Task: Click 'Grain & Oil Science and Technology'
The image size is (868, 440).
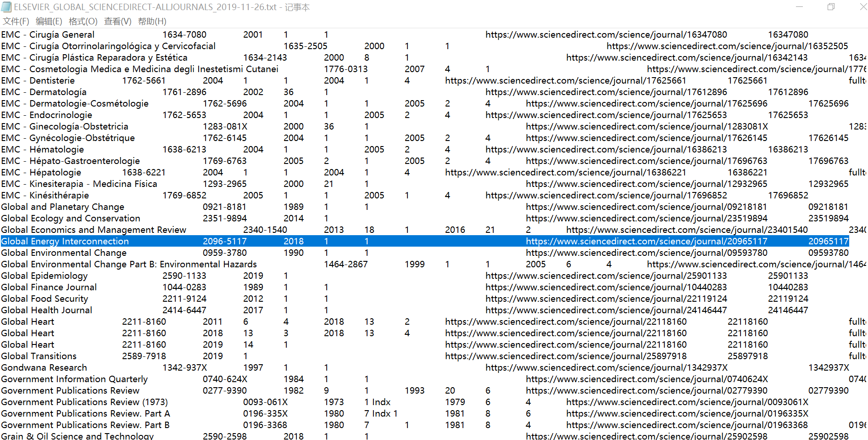Action: click(78, 435)
